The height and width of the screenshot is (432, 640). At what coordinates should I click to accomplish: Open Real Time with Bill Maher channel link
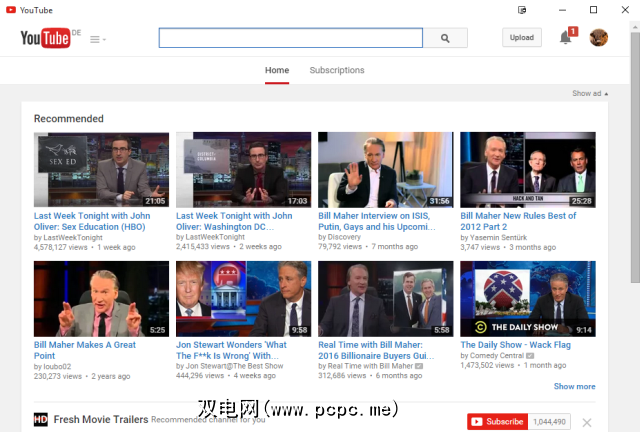coord(370,366)
